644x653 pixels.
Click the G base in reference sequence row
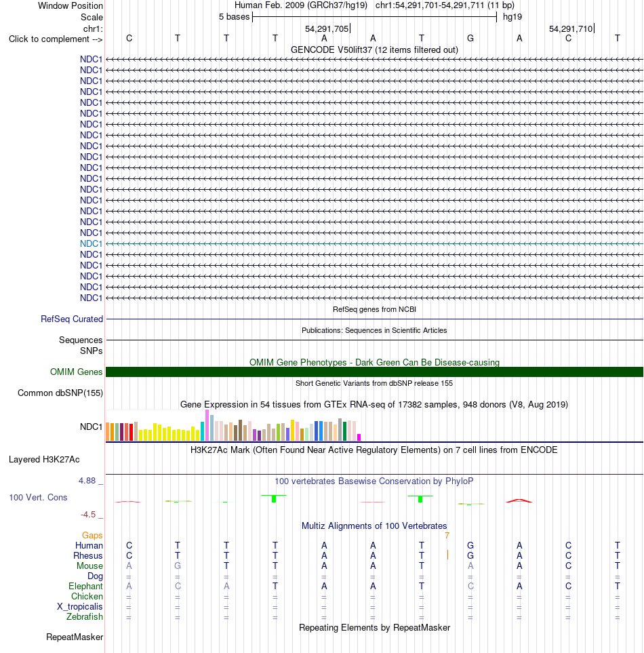tap(470, 39)
